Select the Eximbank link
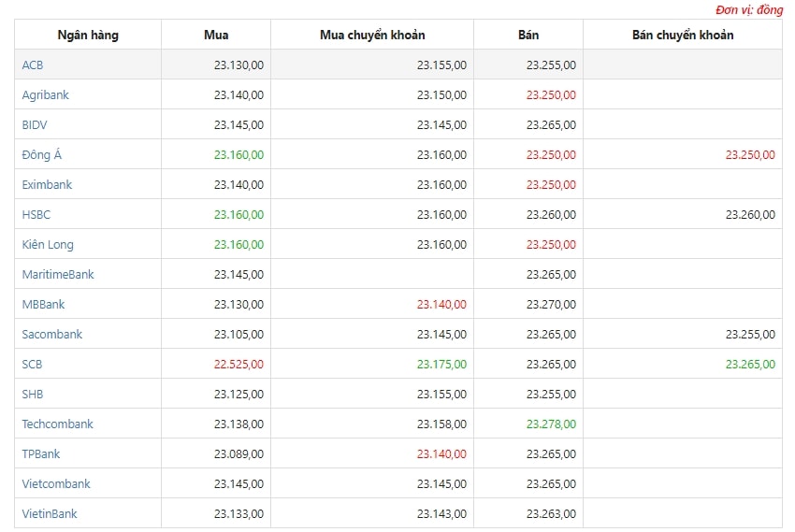The image size is (795, 532). 47,184
